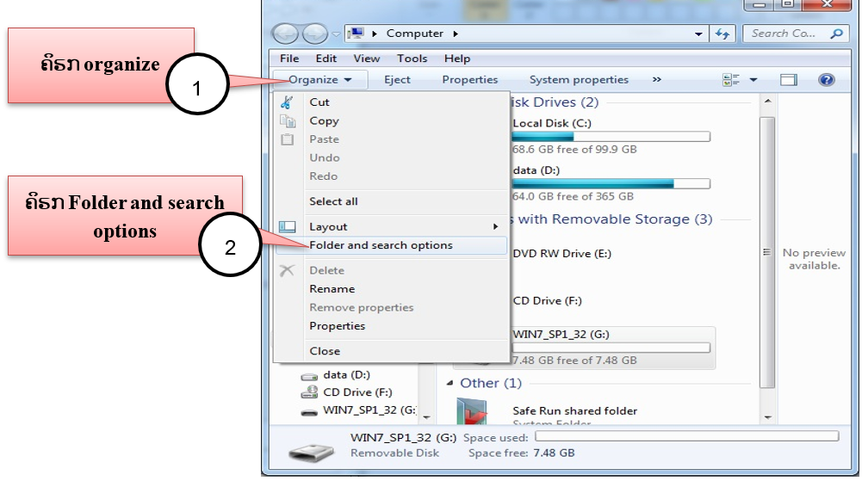Click the Back navigation arrow
Screen dimensions: 868x481
click(286, 34)
